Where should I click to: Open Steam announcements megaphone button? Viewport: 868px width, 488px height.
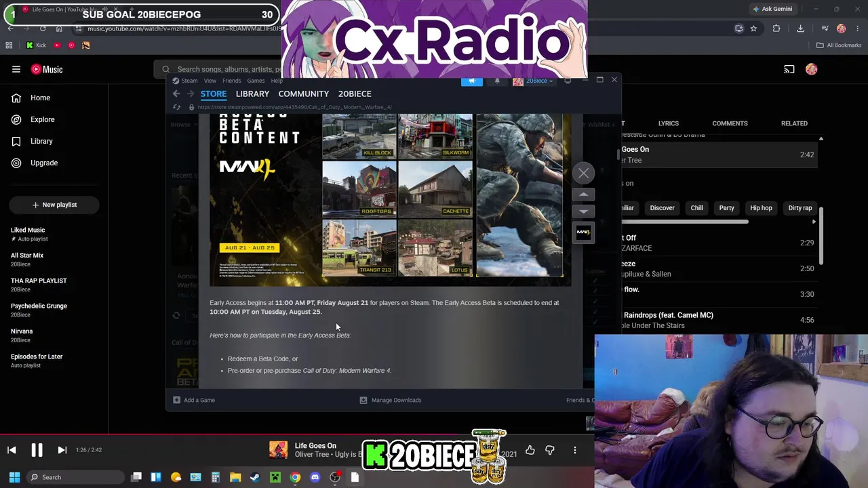click(x=472, y=81)
